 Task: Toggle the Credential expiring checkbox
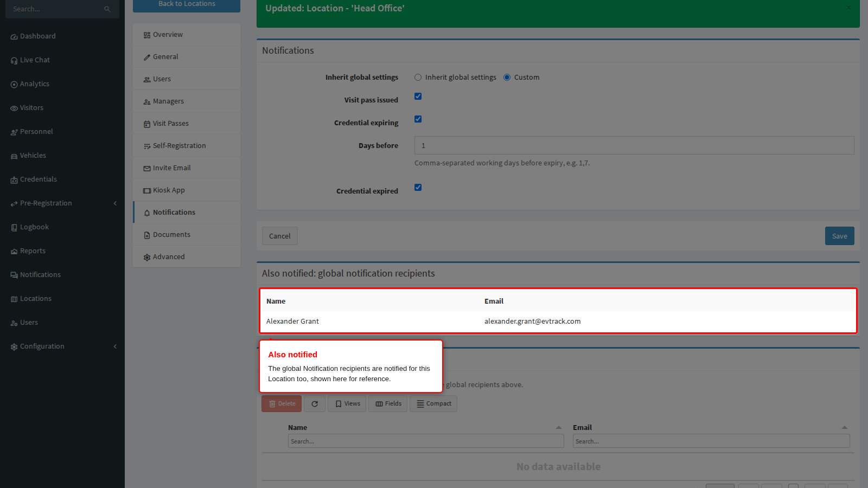click(x=418, y=119)
